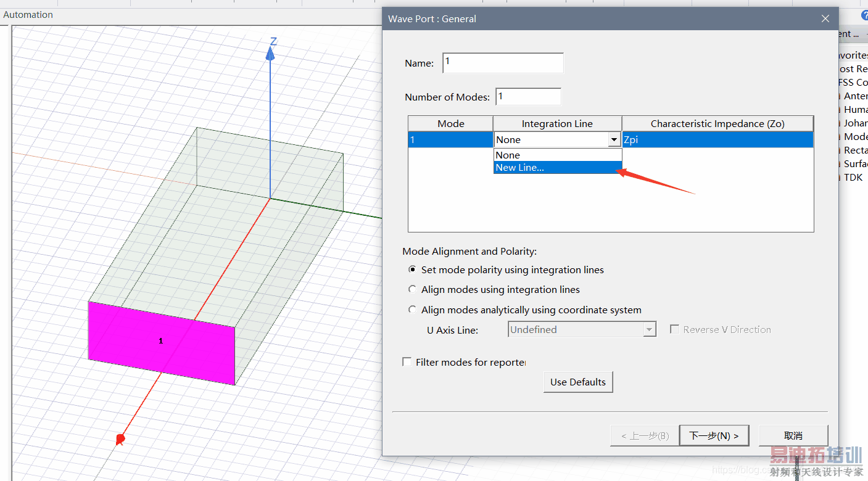Viewport: 868px width, 481px height.
Task: Select 'Set mode polarity using integration lines'
Action: 413,270
